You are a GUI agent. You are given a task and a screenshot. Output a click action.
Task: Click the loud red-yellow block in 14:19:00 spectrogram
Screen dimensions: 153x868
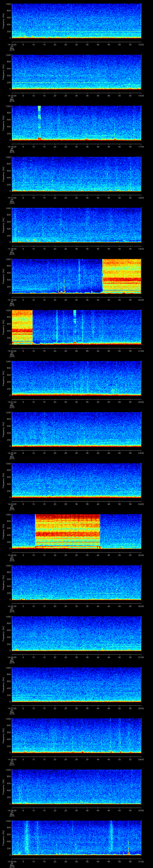click(x=122, y=276)
